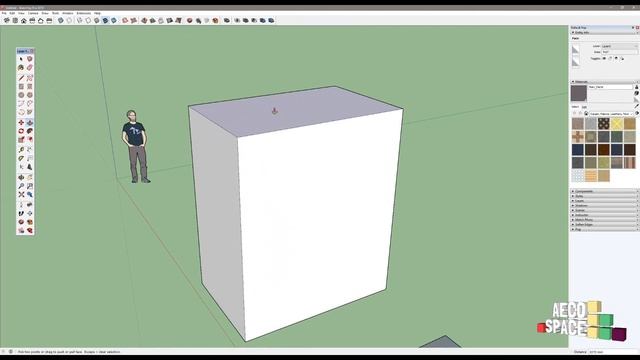The image size is (640, 360).
Task: Activate the Move tool
Action: 21,122
